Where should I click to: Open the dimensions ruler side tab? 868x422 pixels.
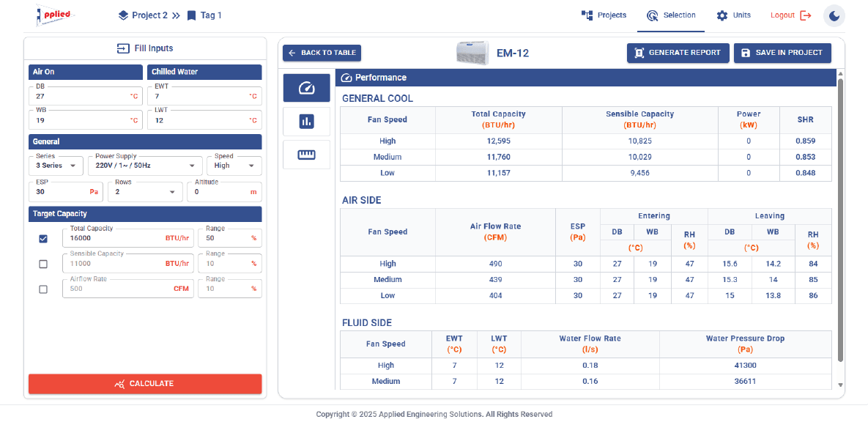click(306, 155)
